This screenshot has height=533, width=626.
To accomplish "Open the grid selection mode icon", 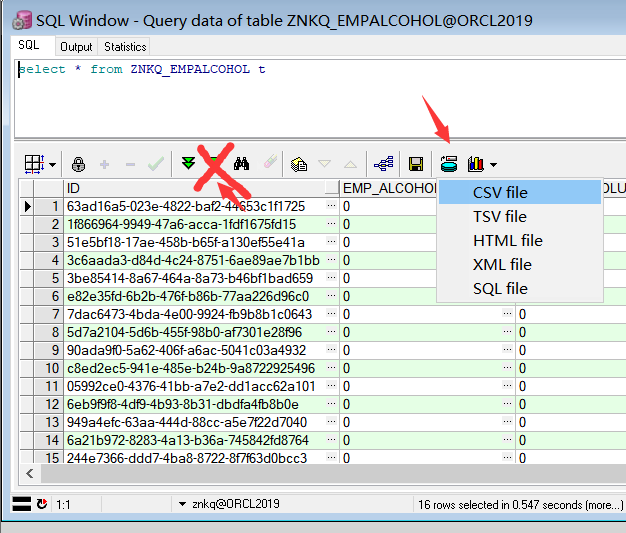I will pyautogui.click(x=34, y=164).
